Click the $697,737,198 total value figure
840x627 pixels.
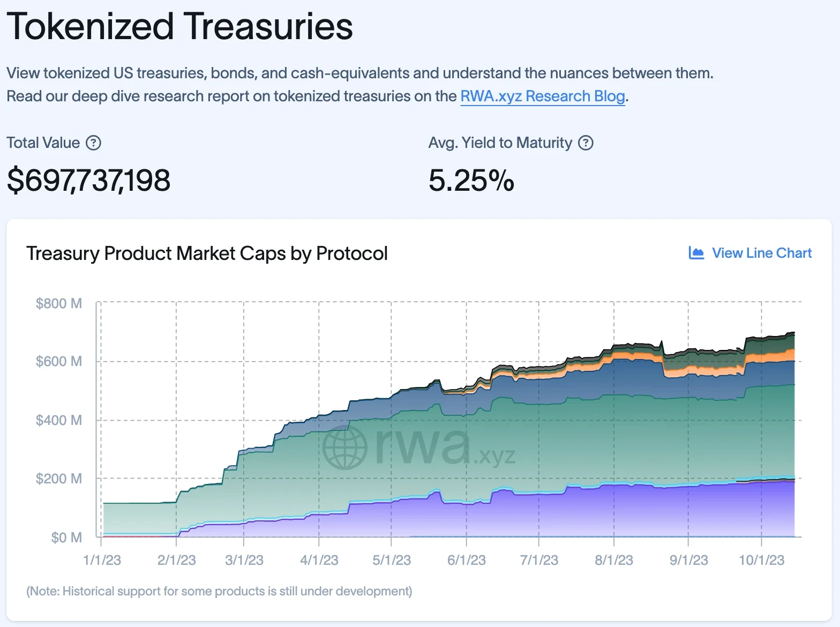[88, 180]
